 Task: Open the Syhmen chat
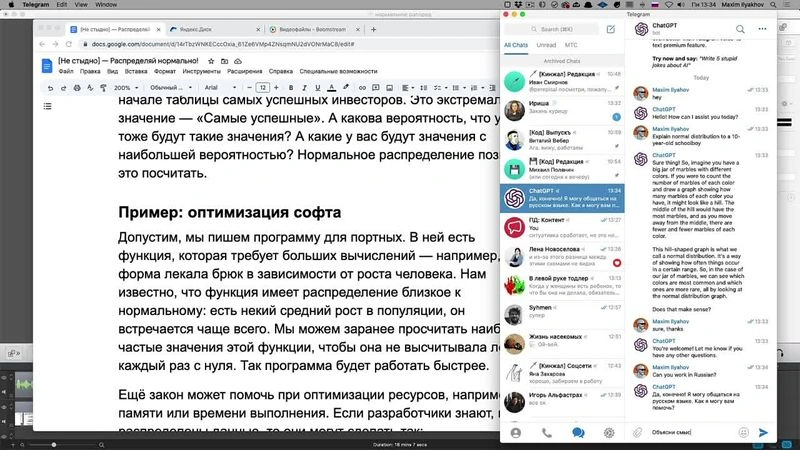pyautogui.click(x=562, y=315)
